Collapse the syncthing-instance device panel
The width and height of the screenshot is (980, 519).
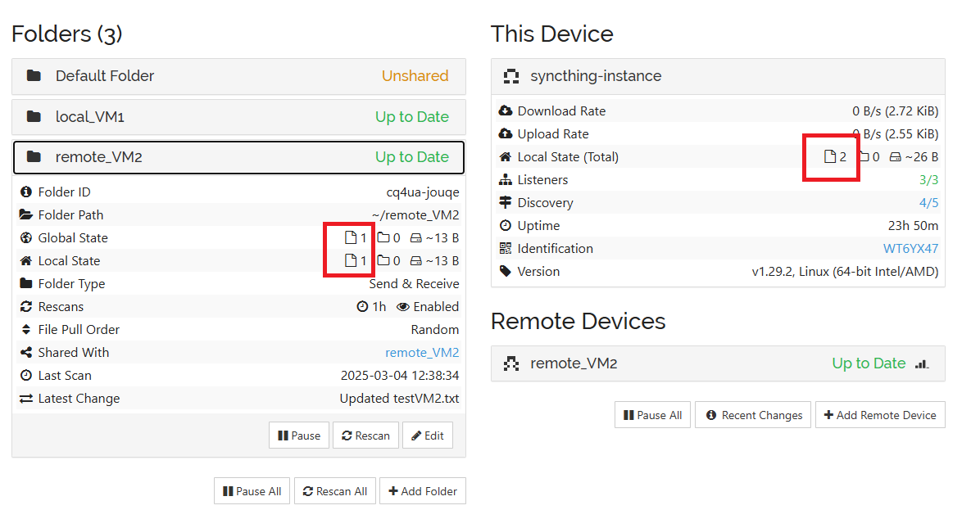717,76
